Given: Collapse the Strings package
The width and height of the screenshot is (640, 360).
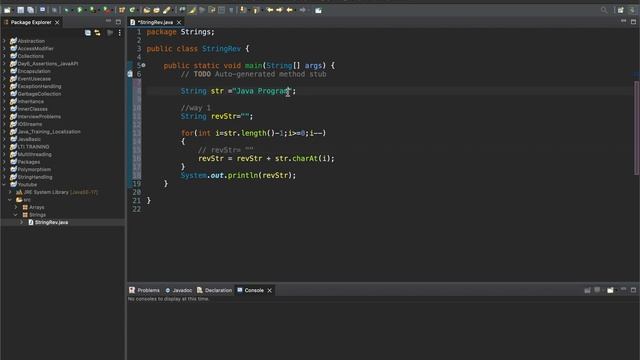Looking at the screenshot, I should click(x=16, y=215).
